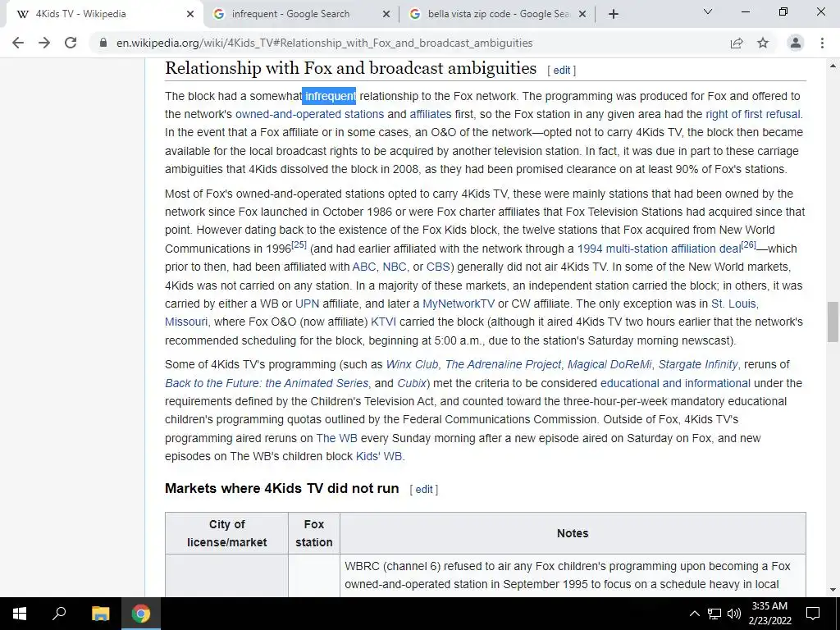Open the Windows Start menu
This screenshot has height=630, width=840.
click(20, 614)
